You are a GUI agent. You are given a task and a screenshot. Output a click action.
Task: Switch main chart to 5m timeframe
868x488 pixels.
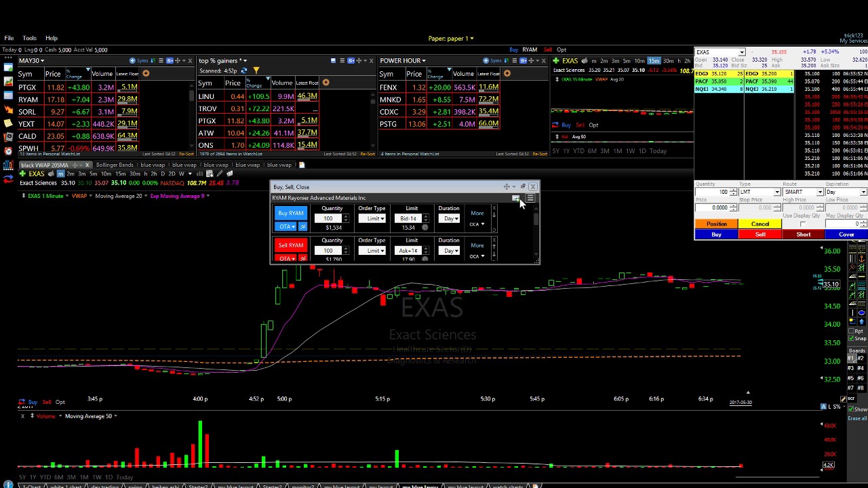[x=93, y=174]
